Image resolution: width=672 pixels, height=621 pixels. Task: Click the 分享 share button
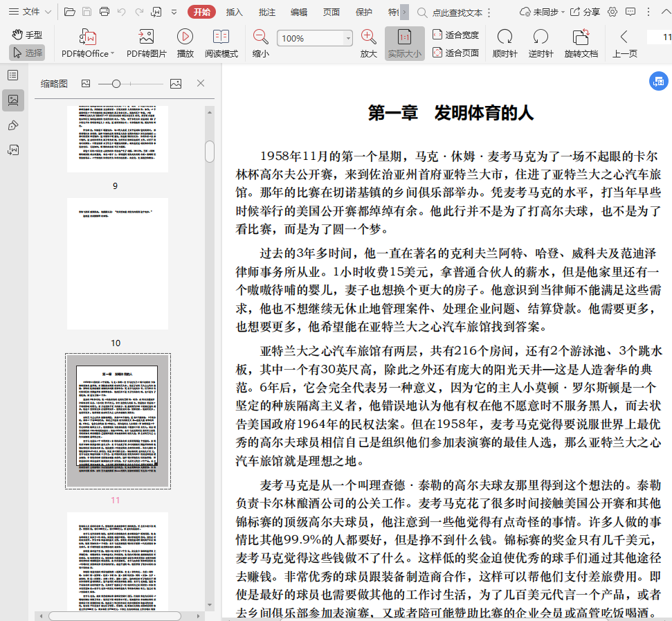pyautogui.click(x=585, y=12)
